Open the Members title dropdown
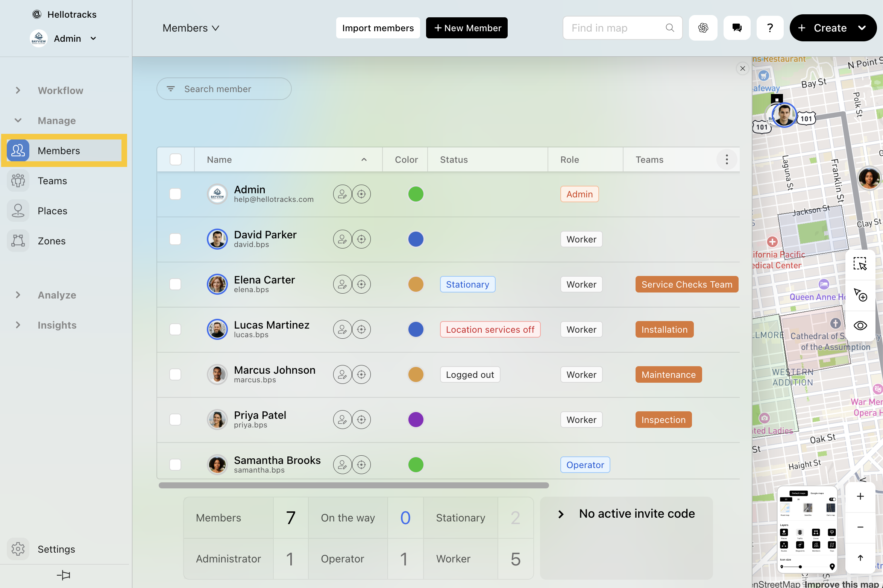 pyautogui.click(x=191, y=28)
